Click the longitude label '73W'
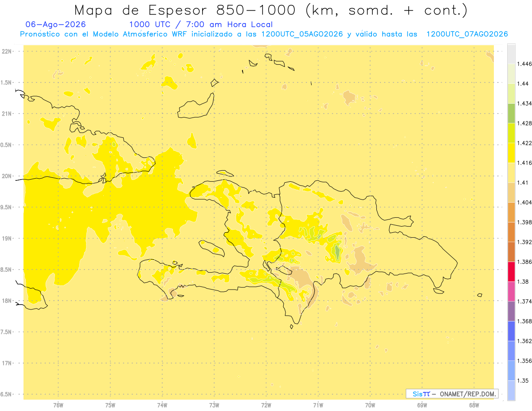532x411 pixels. pyautogui.click(x=214, y=405)
